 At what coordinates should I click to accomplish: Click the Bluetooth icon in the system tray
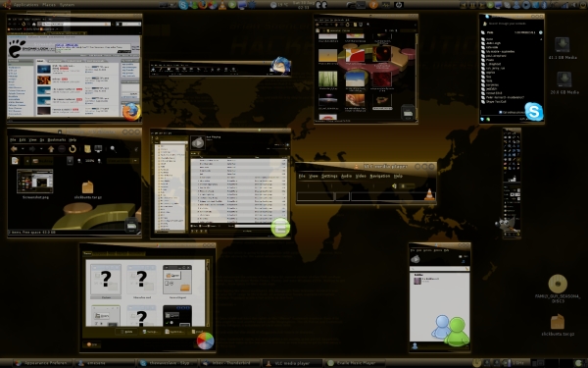tap(545, 5)
